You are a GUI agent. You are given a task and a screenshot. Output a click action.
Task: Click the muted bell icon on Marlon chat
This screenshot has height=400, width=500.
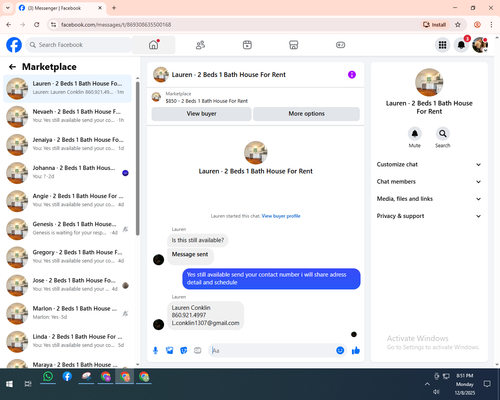pos(125,313)
